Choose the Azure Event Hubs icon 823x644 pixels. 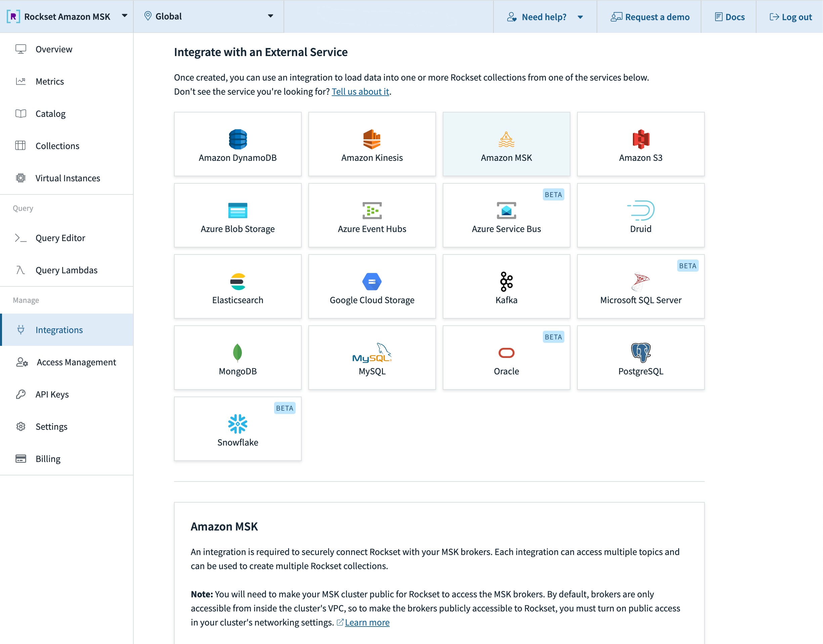tap(372, 211)
